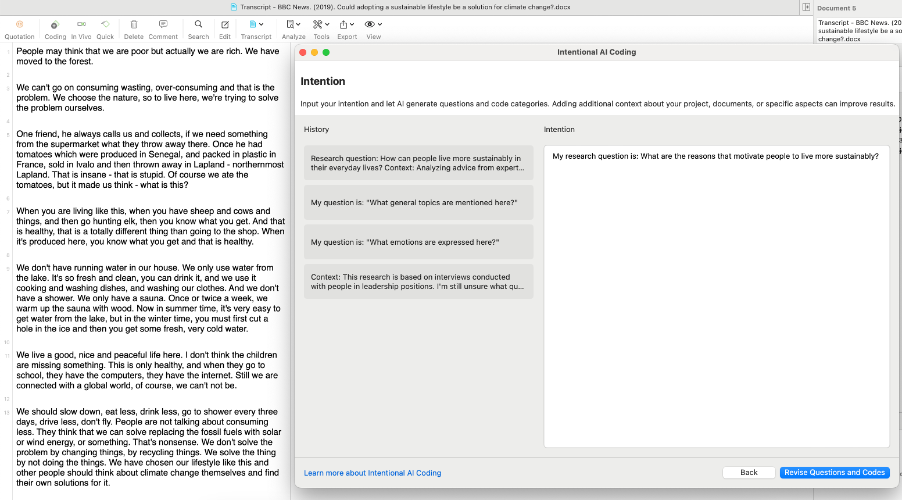902x500 pixels.
Task: Open Search with magnifier icon
Action: tap(199, 24)
